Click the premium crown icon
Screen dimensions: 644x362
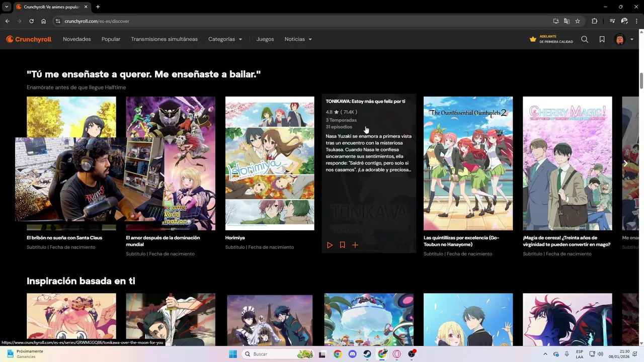[533, 39]
